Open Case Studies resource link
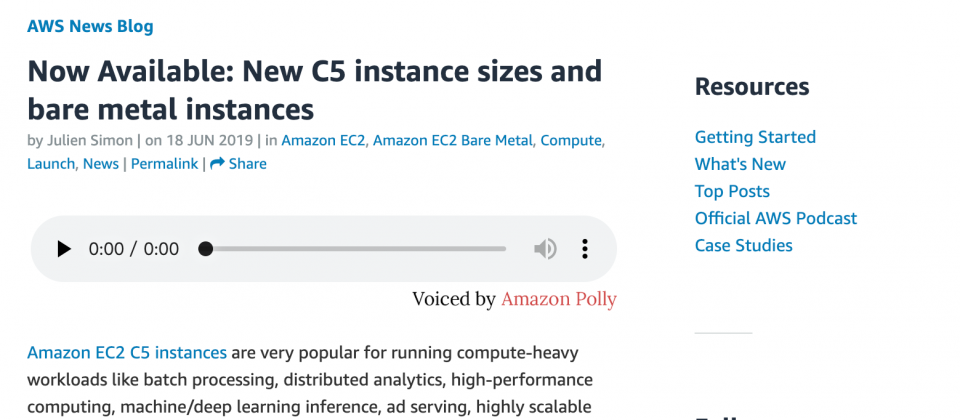Screen dimensions: 960x420 coord(743,246)
